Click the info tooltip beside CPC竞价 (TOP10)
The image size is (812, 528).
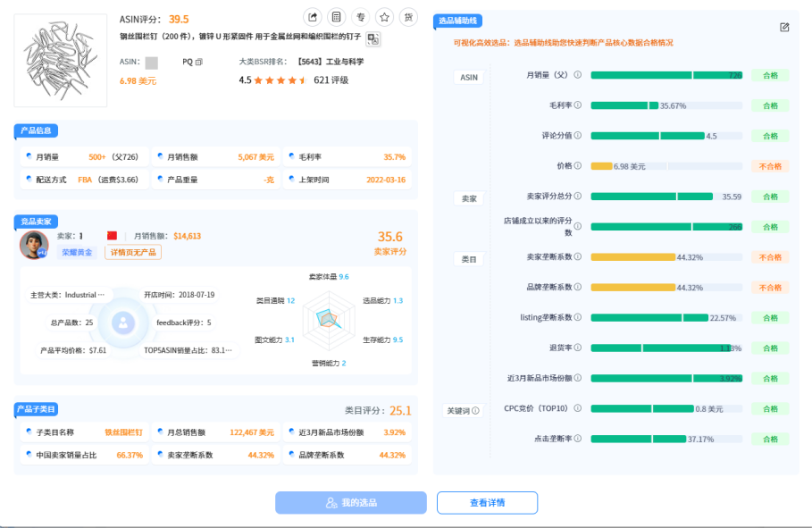point(578,409)
